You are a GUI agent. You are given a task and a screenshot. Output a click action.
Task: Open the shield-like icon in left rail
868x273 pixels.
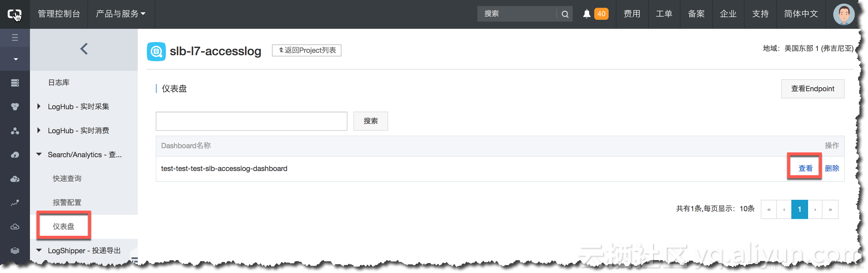[15, 107]
